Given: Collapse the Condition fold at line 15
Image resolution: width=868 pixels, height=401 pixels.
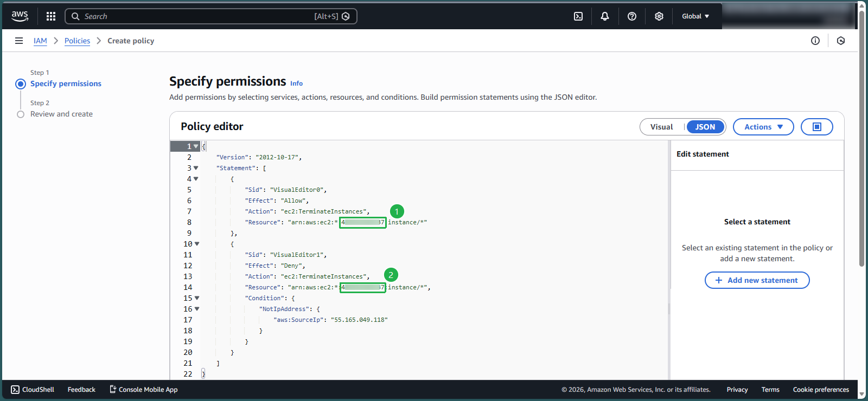Looking at the screenshot, I should pos(197,298).
